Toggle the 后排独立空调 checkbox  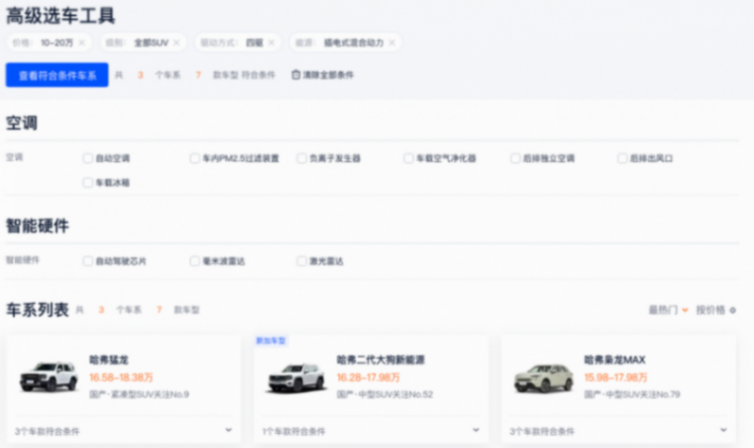point(516,158)
